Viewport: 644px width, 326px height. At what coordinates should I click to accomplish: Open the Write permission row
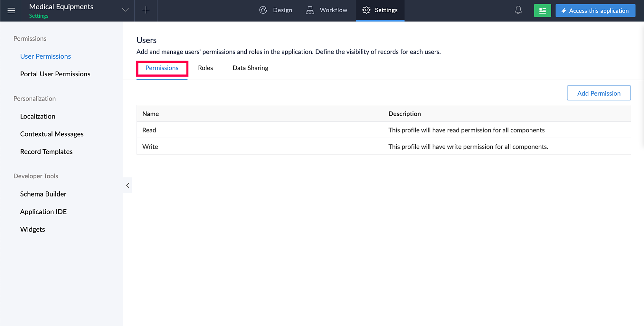(x=384, y=147)
